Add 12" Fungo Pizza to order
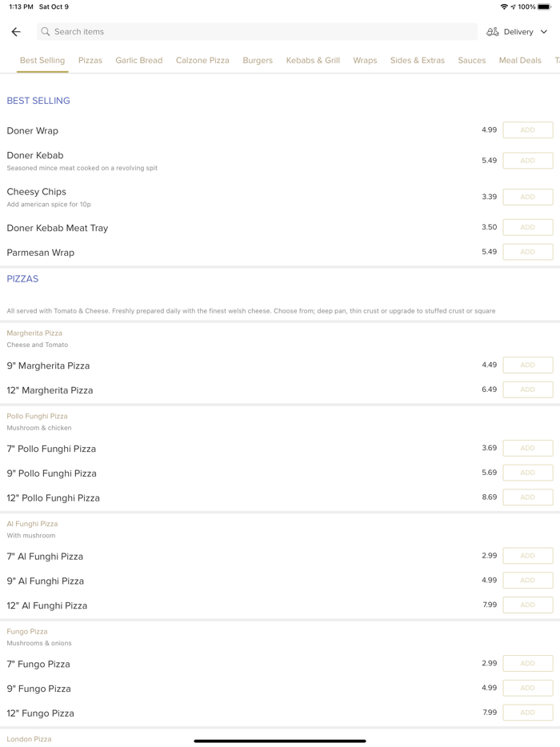The width and height of the screenshot is (560, 747). coord(528,713)
